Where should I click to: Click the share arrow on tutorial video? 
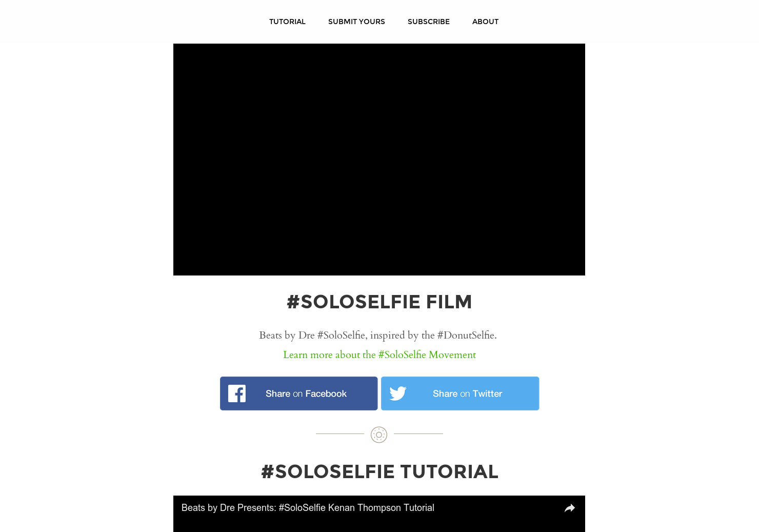coord(570,508)
